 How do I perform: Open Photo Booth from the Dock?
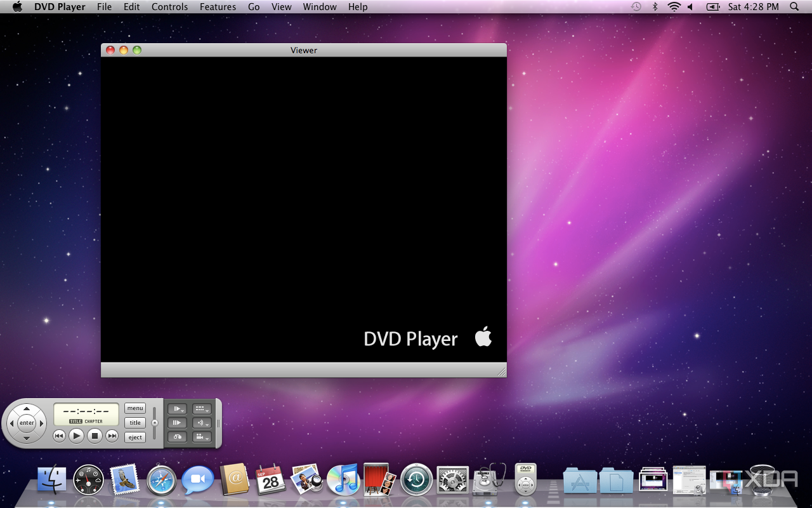(379, 479)
